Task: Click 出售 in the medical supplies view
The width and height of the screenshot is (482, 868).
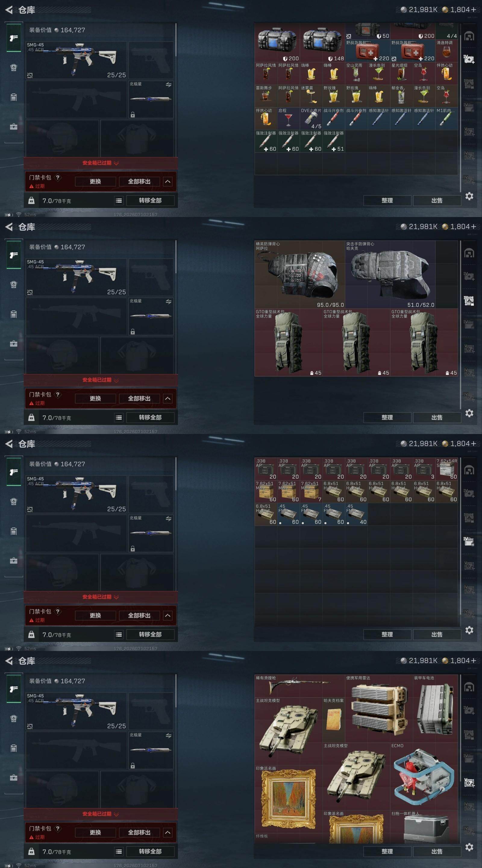Action: 437,200
